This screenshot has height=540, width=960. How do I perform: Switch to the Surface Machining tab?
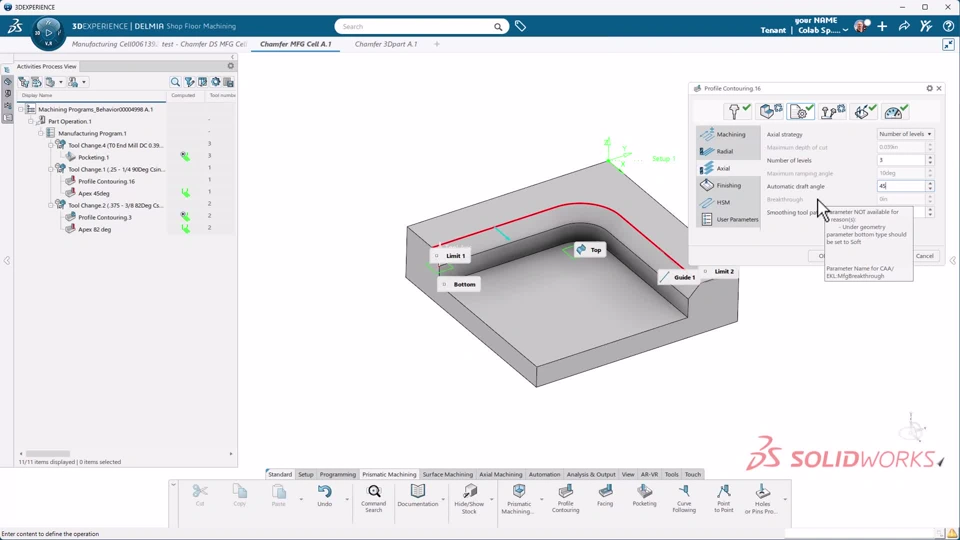pyautogui.click(x=447, y=474)
